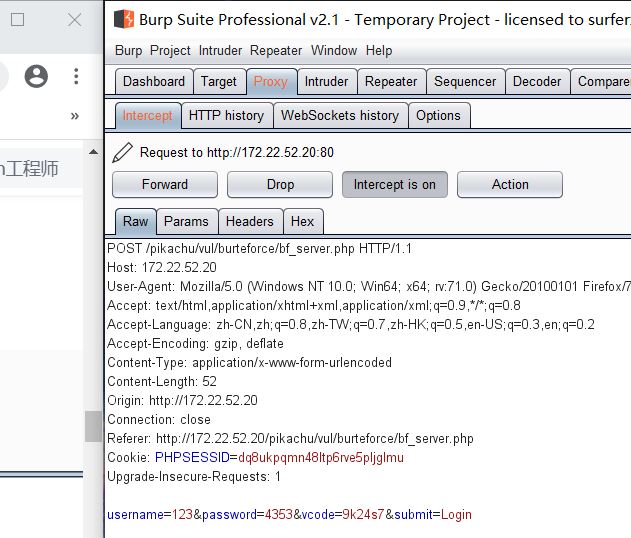Screen dimensions: 631x538
Task: Open the browser profile avatar icon
Action: click(36, 76)
